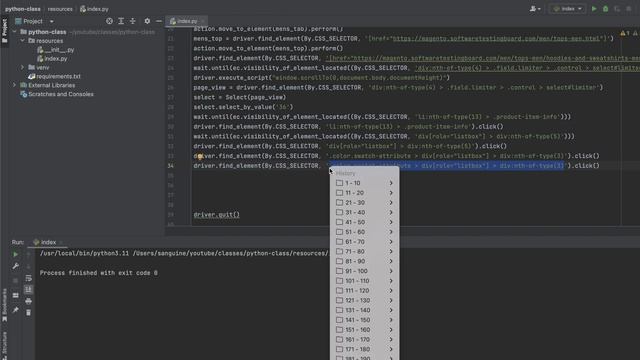Expand the '61 - 70' history entry
Screen dimensions: 640x360
click(364, 242)
